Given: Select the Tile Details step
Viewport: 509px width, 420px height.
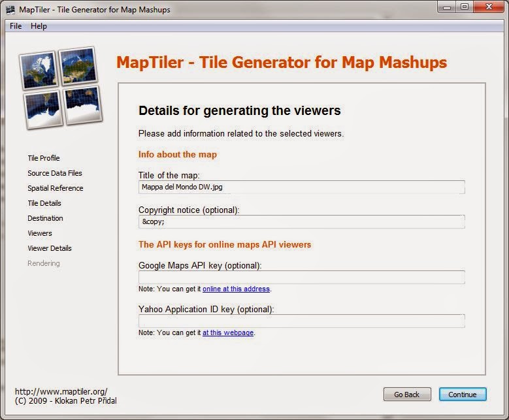Looking at the screenshot, I should (x=44, y=203).
